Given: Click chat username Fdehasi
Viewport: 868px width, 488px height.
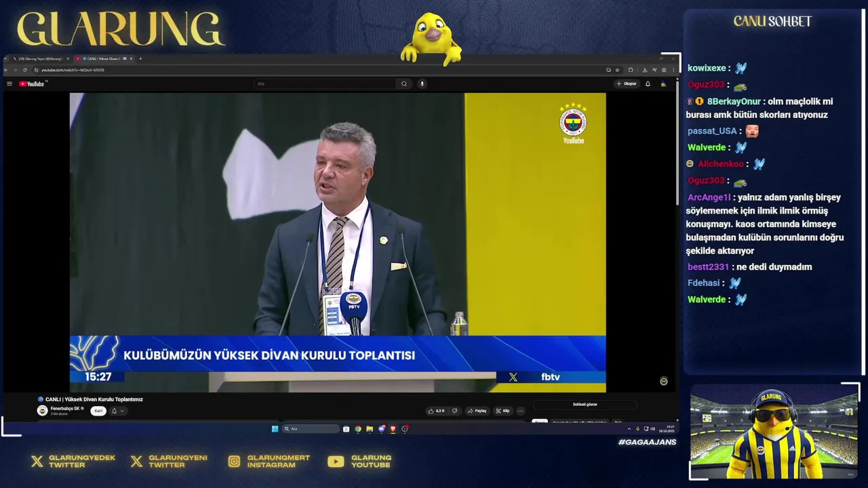Looking at the screenshot, I should pyautogui.click(x=704, y=283).
